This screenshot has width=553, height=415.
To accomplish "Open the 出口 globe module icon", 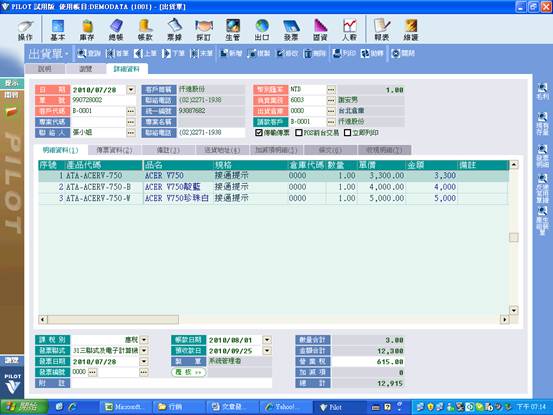I will [262, 30].
